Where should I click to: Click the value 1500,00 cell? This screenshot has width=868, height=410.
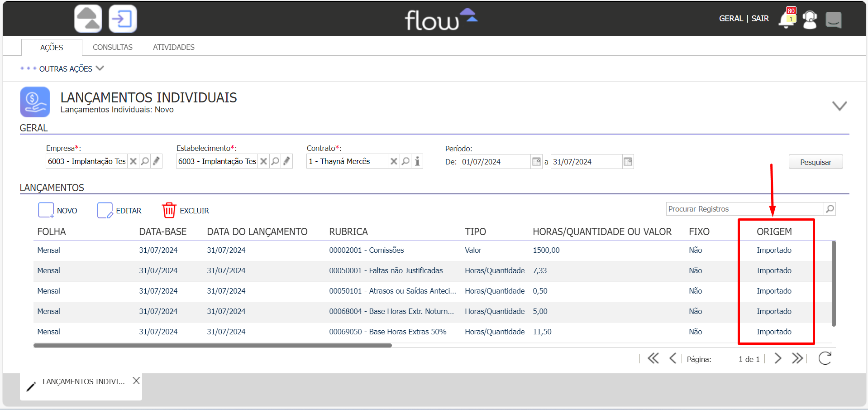pos(546,250)
